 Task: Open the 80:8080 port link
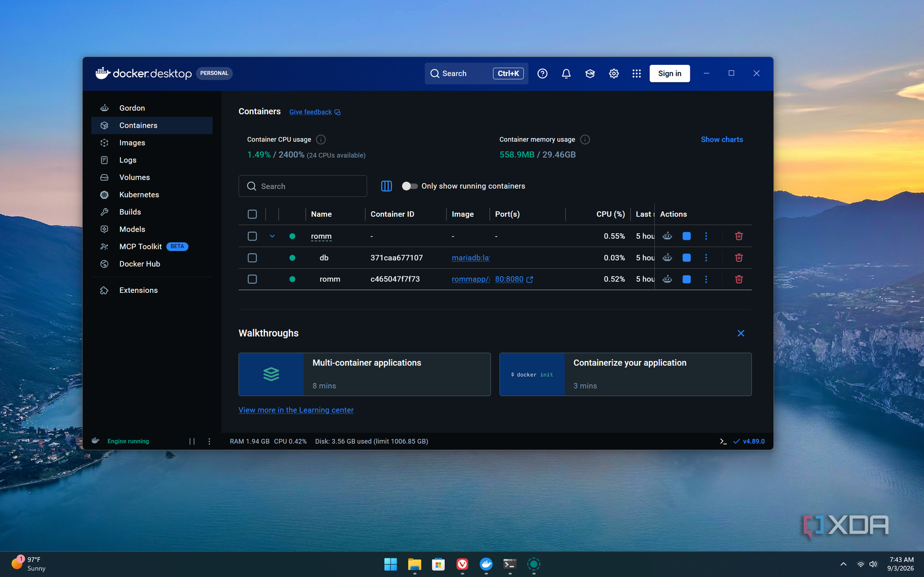tap(514, 279)
